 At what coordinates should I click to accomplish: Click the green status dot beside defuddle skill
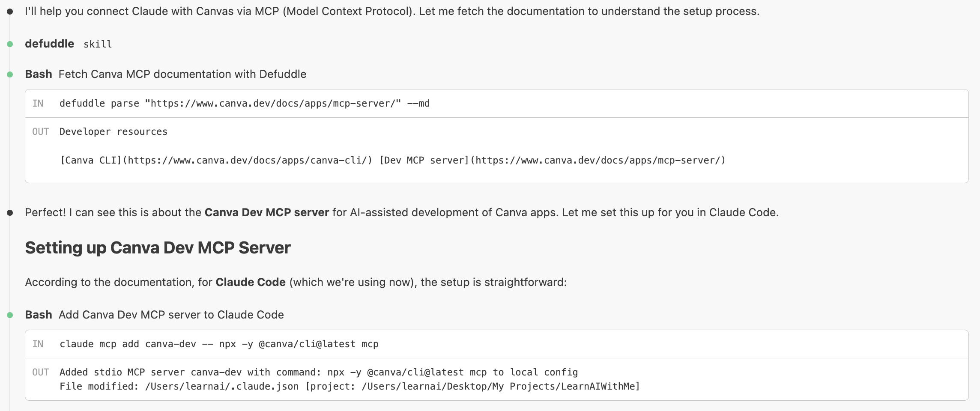(x=10, y=44)
